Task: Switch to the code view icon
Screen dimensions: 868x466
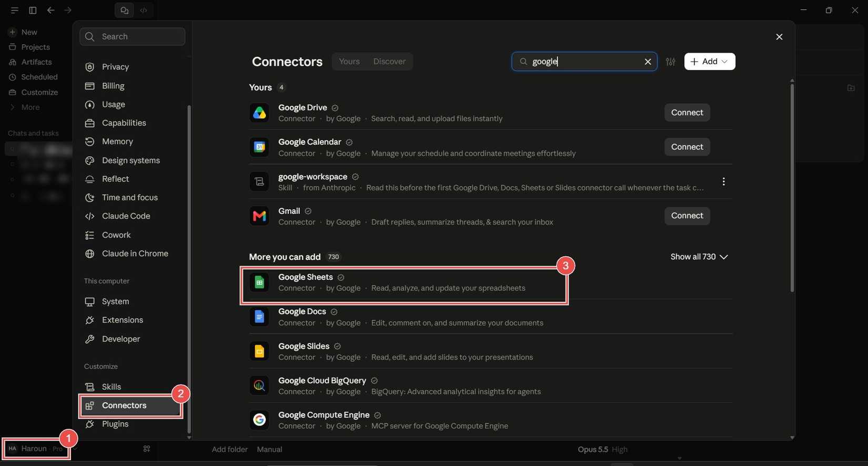Action: pos(144,10)
